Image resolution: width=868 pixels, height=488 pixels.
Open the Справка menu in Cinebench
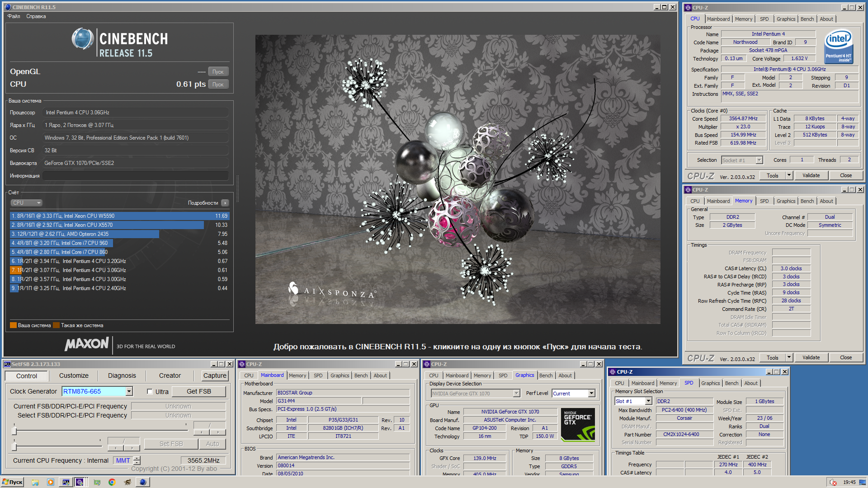coord(36,16)
